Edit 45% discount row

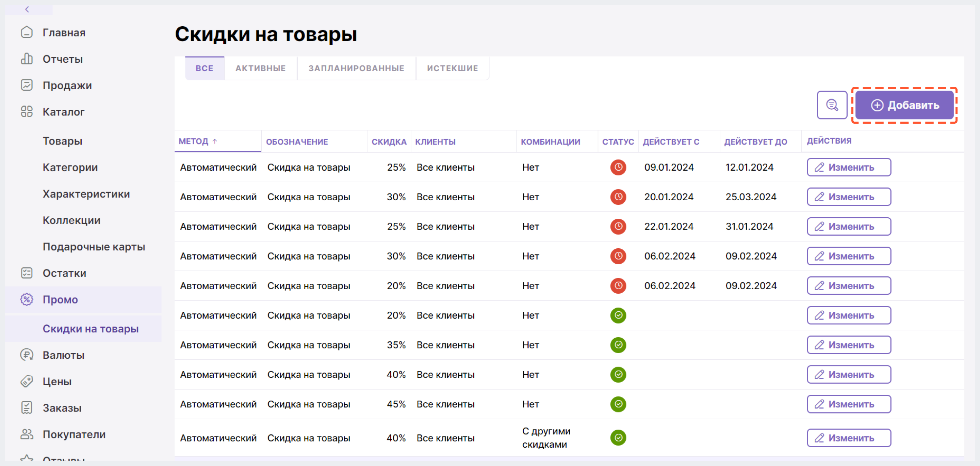click(849, 404)
